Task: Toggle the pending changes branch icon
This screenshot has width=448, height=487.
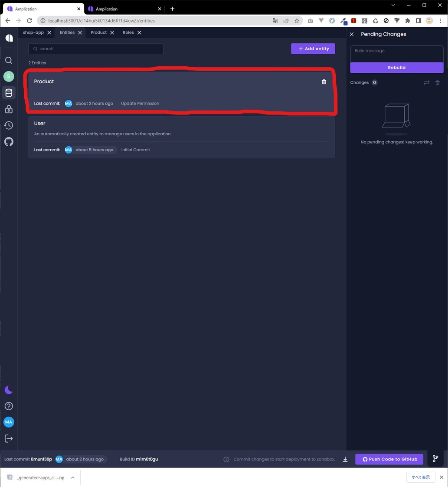Action: pyautogui.click(x=435, y=459)
